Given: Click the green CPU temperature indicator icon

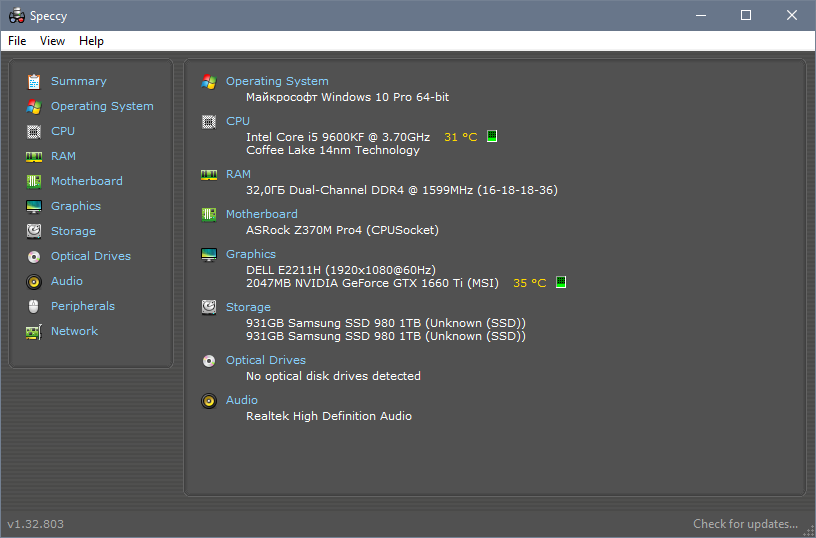Looking at the screenshot, I should 492,136.
